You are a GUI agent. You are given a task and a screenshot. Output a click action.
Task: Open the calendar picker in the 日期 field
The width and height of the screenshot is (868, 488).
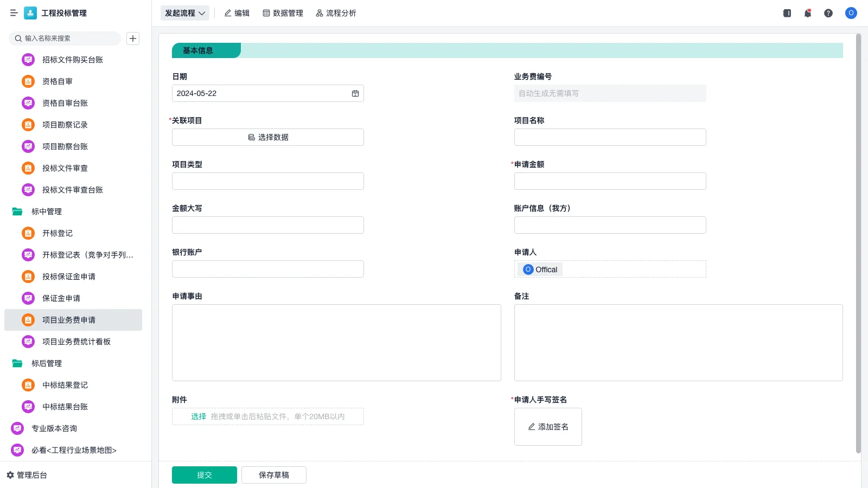(x=355, y=93)
